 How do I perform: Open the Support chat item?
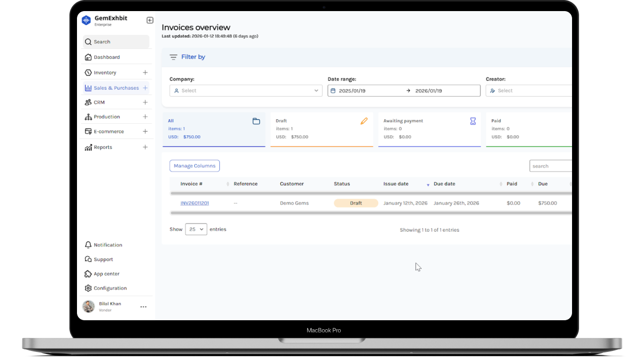[x=103, y=259]
